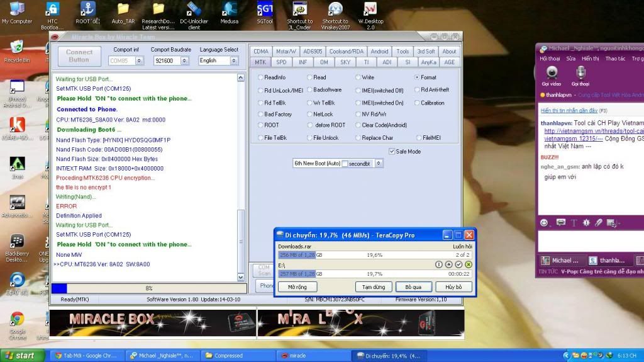Open the Comport Baudrate dropdown
This screenshot has width=644, height=362.
tap(185, 61)
